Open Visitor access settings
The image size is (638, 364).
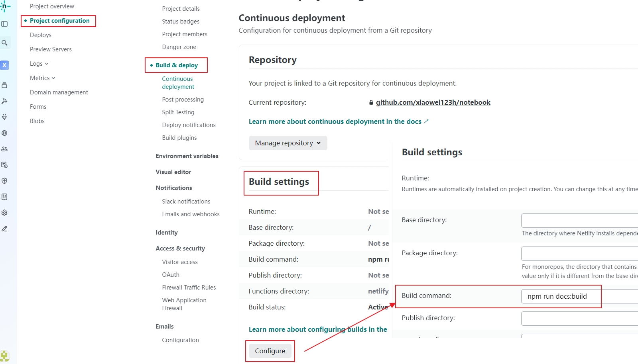(x=180, y=262)
